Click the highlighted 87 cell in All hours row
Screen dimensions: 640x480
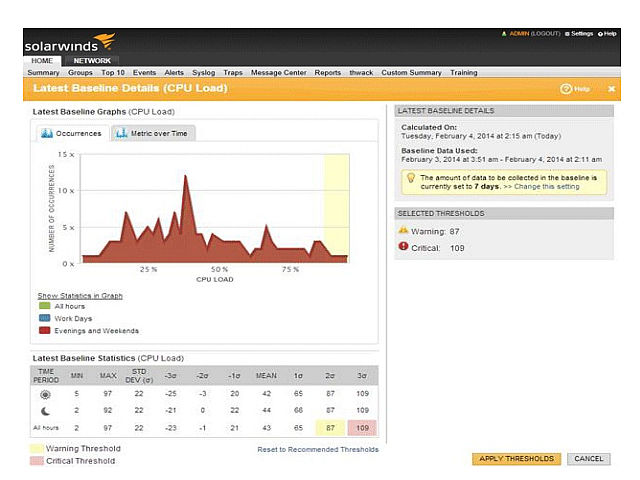[330, 428]
